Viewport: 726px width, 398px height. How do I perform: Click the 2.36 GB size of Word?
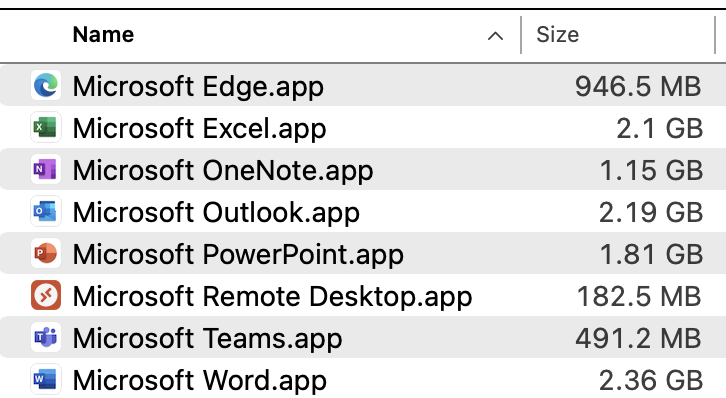[x=651, y=380]
